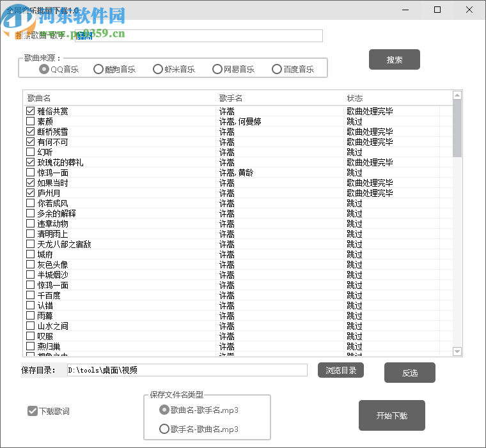Viewport: 486px width, 448px height.
Task: Check the song 多余的解释
Action: pyautogui.click(x=31, y=213)
